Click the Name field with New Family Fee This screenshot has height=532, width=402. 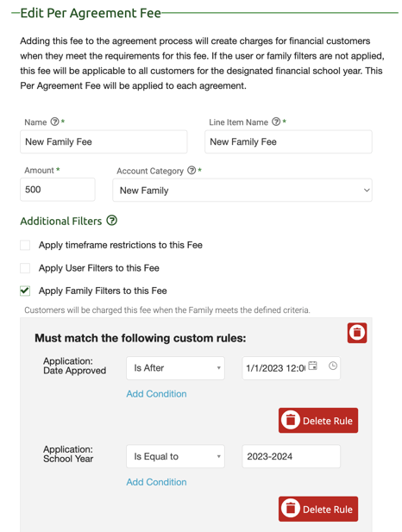click(104, 141)
